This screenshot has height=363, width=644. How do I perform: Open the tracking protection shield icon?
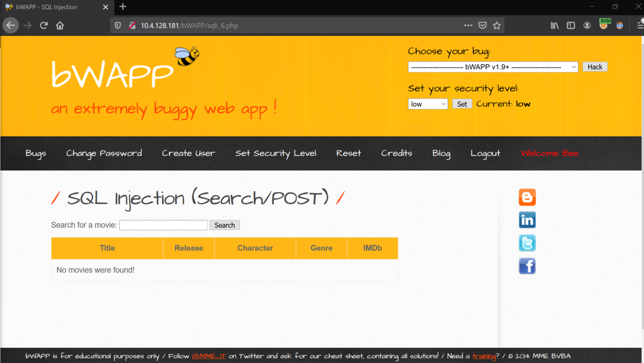click(x=118, y=25)
